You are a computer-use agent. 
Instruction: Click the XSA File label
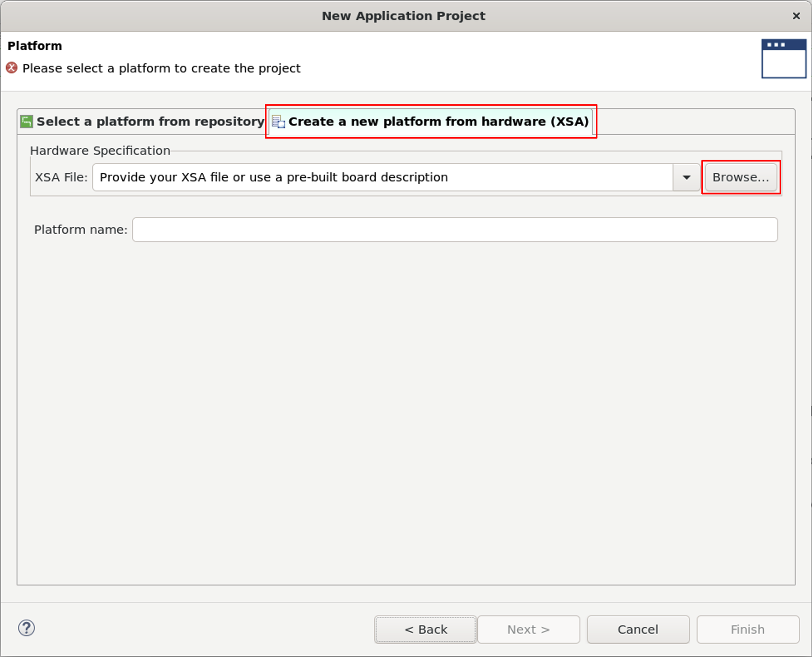pyautogui.click(x=61, y=178)
